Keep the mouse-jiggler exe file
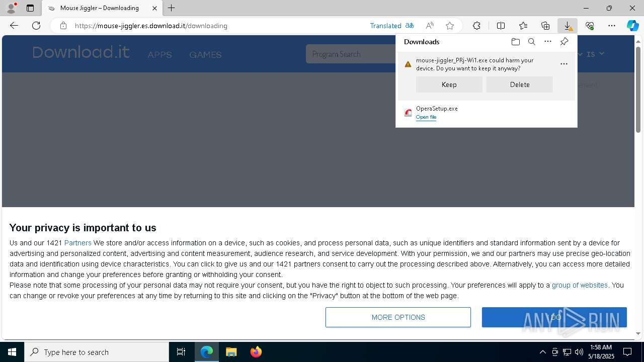 tap(449, 84)
